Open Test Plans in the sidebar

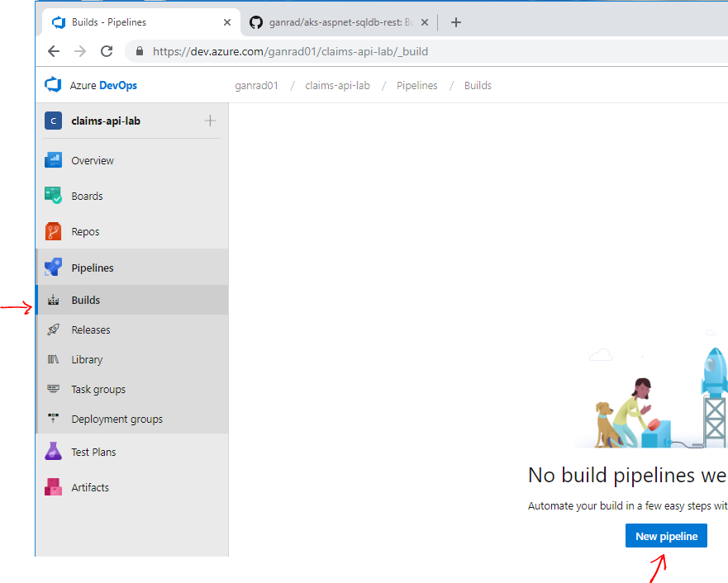click(x=132, y=452)
